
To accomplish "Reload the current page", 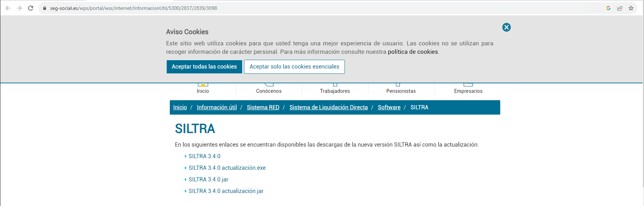I will pos(31,8).
